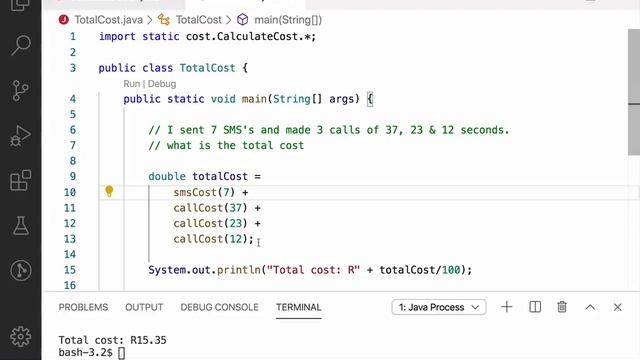The height and width of the screenshot is (360, 640).
Task: Maximize the panel with up chevron
Action: tap(590, 307)
